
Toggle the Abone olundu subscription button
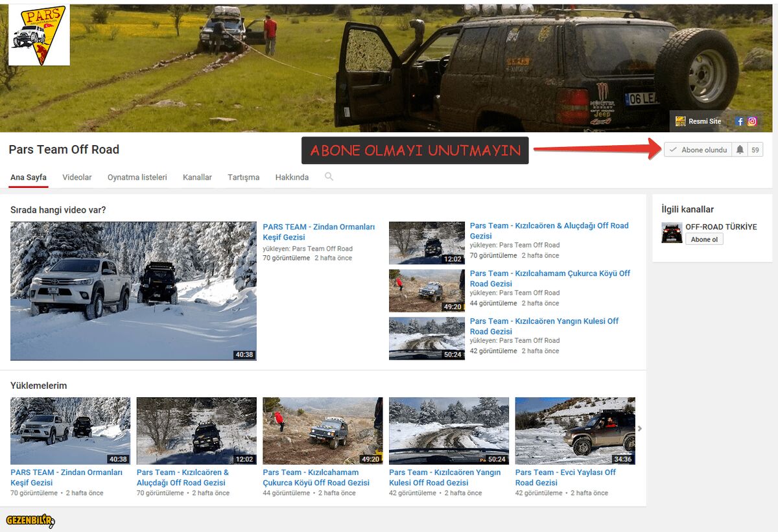tap(698, 150)
